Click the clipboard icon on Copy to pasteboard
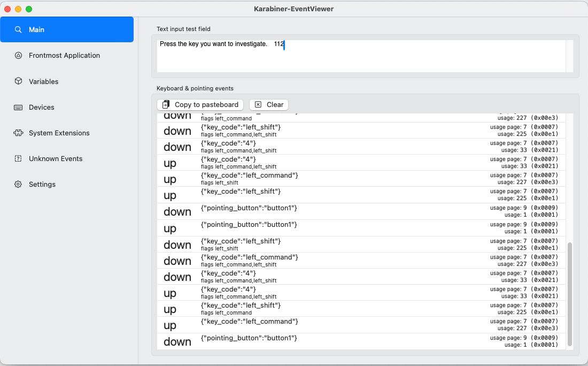The image size is (588, 366). click(x=166, y=105)
